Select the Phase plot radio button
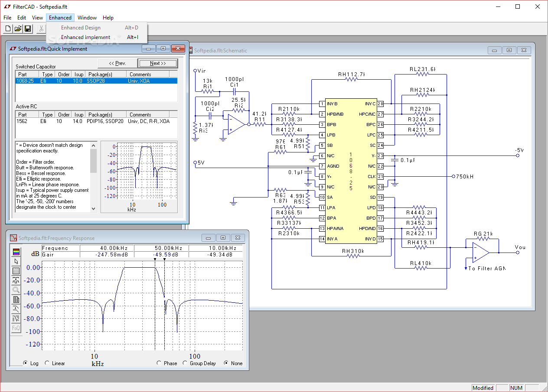This screenshot has height=392, width=548. tap(159, 363)
